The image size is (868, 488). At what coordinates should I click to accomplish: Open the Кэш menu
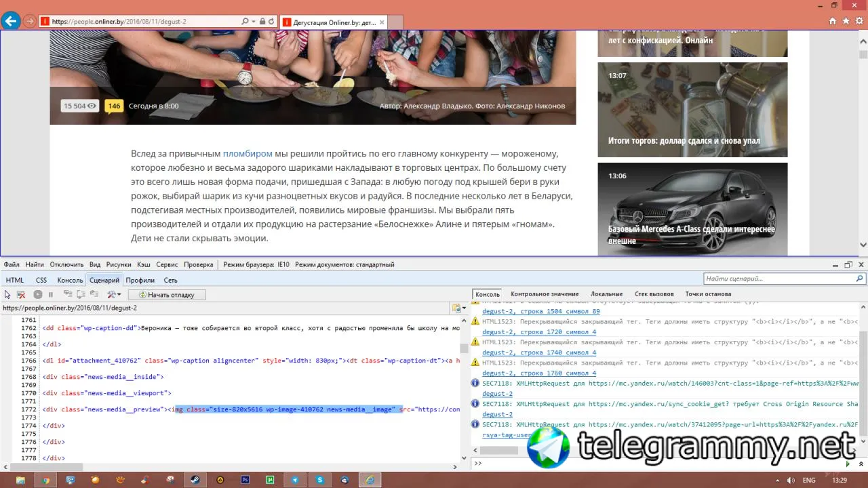coord(144,264)
